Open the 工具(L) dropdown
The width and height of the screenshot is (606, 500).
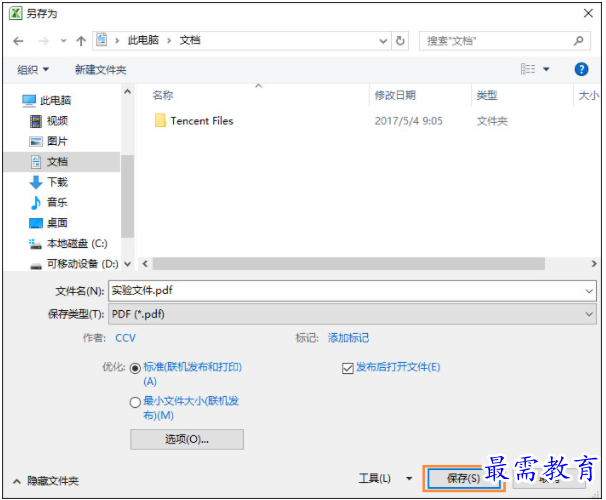click(x=385, y=479)
